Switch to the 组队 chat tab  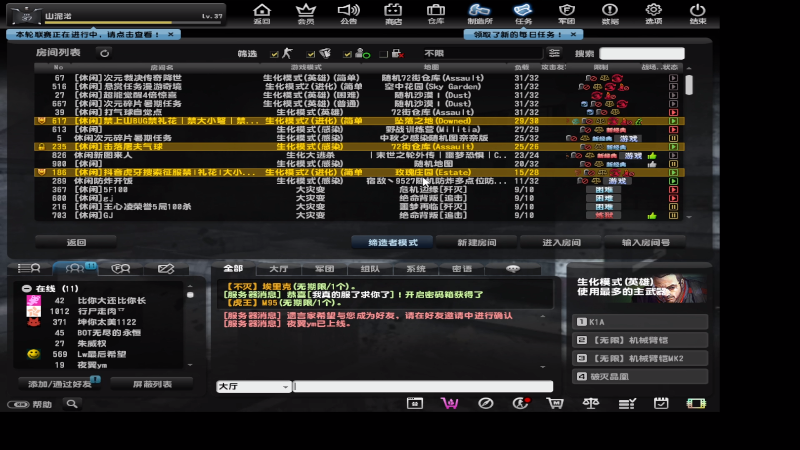tap(370, 268)
